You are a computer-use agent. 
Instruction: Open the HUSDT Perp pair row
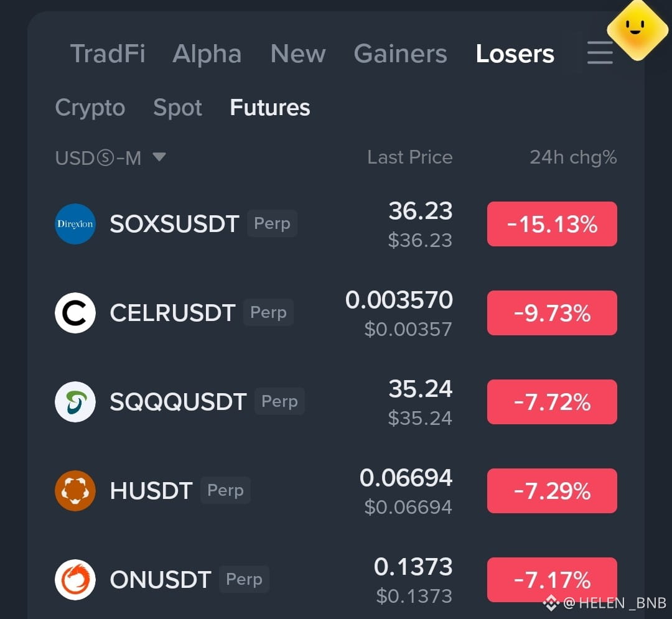[x=336, y=490]
